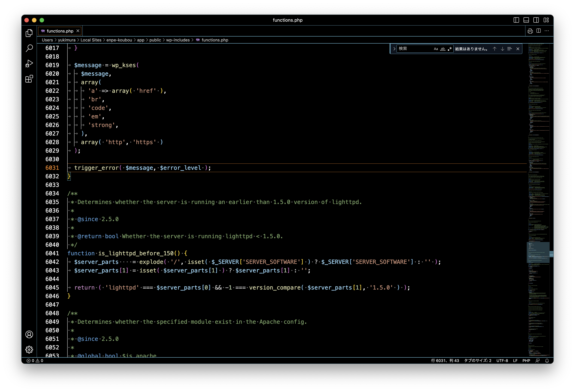The width and height of the screenshot is (575, 392).
Task: Toggle Match Case in find widget
Action: tap(436, 49)
